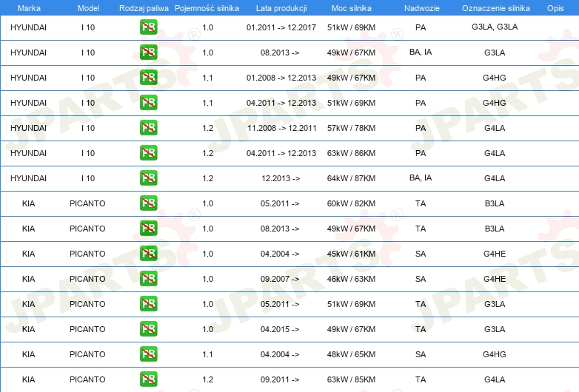The height and width of the screenshot is (392, 579).
Task: Click the fuel icon in the Kia 60kW / 82KM row
Action: click(148, 203)
